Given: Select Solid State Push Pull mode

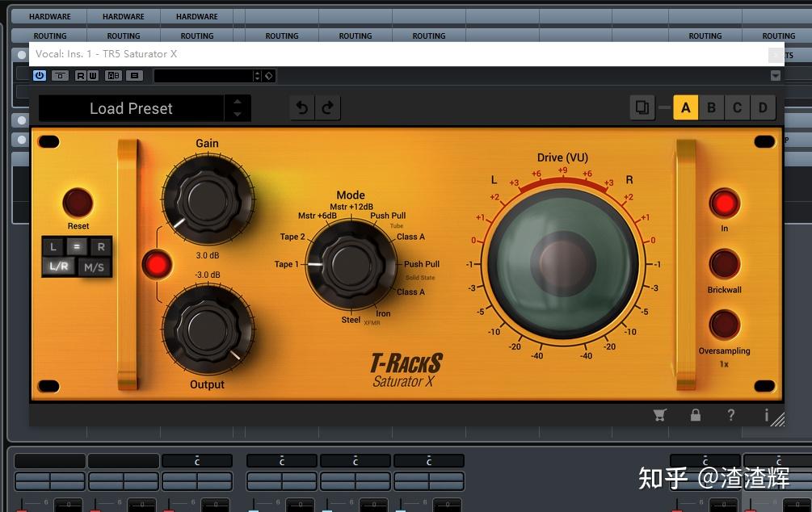Looking at the screenshot, I should tap(422, 264).
